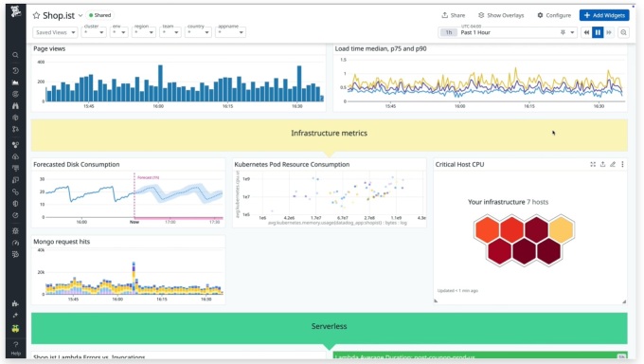This screenshot has height=364, width=644.
Task: Click the Page views widget title
Action: (x=49, y=48)
